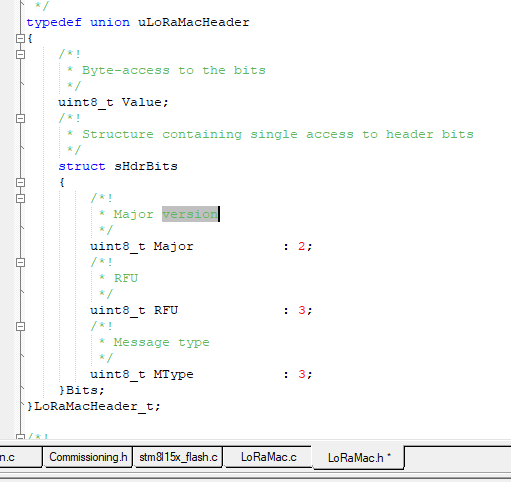Click the 'struct' keyword
Image resolution: width=511 pixels, height=482 pixels.
(x=82, y=166)
